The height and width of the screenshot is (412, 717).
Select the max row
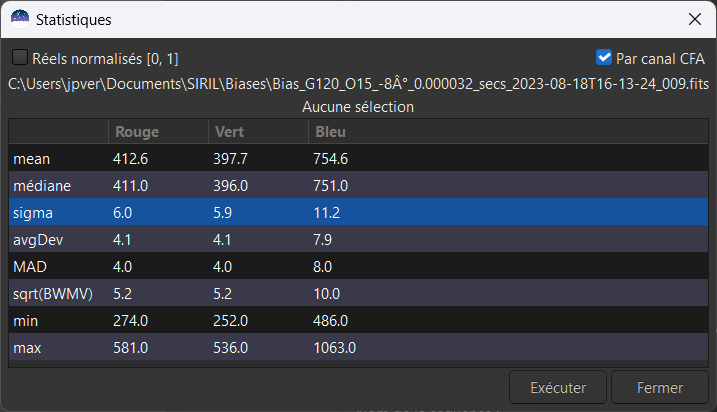pos(26,348)
